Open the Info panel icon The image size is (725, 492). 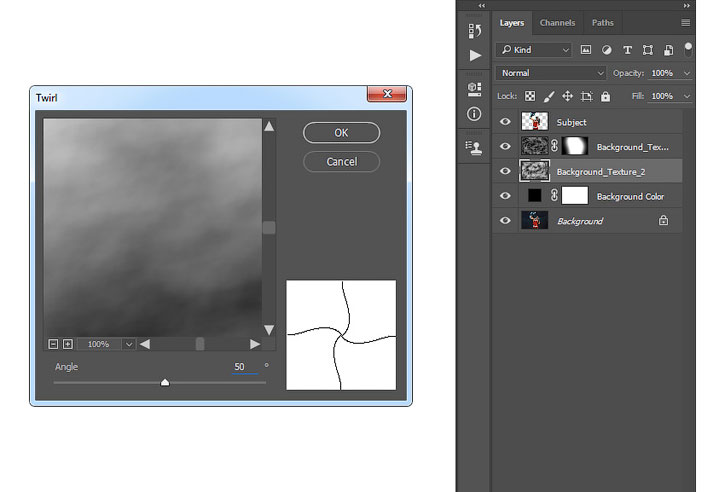click(474, 114)
